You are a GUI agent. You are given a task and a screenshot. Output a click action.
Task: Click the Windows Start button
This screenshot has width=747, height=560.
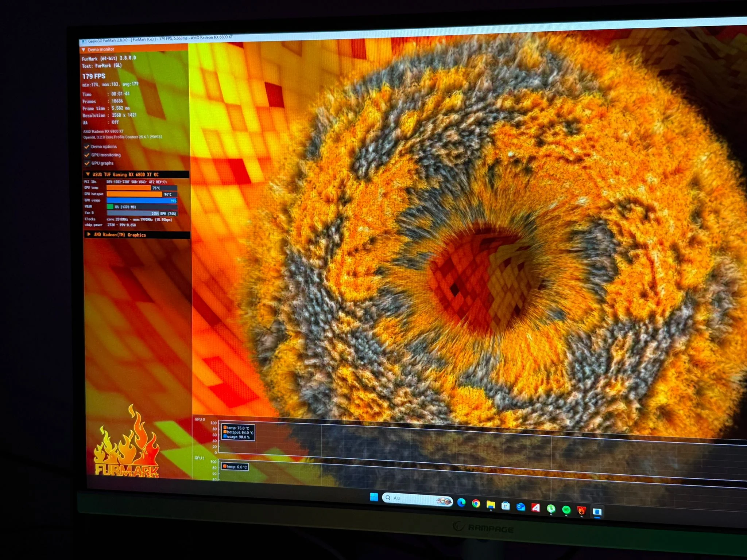point(374,497)
